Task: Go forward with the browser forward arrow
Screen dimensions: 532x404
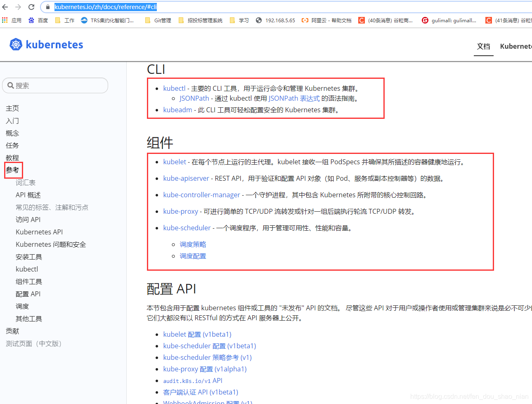Action: pos(18,7)
